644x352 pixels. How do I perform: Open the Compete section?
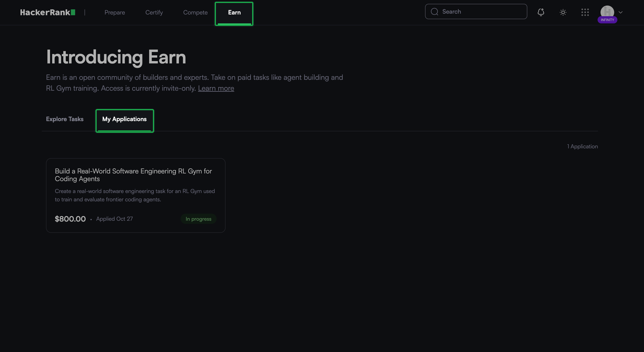pos(195,13)
